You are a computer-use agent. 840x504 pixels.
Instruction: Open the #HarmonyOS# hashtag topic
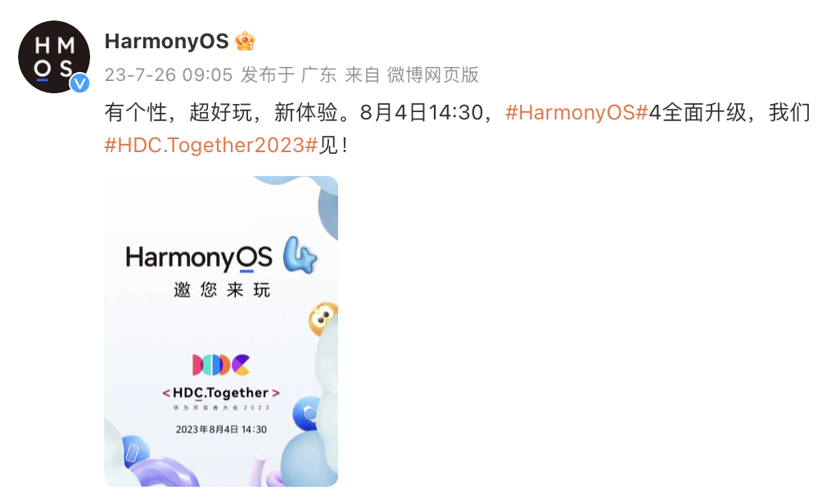tap(576, 112)
